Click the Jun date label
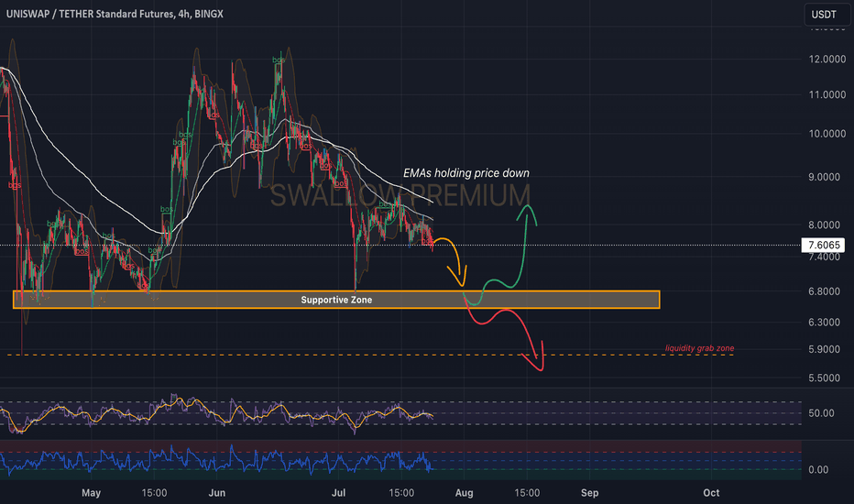This screenshot has height=504, width=854. coord(217,493)
